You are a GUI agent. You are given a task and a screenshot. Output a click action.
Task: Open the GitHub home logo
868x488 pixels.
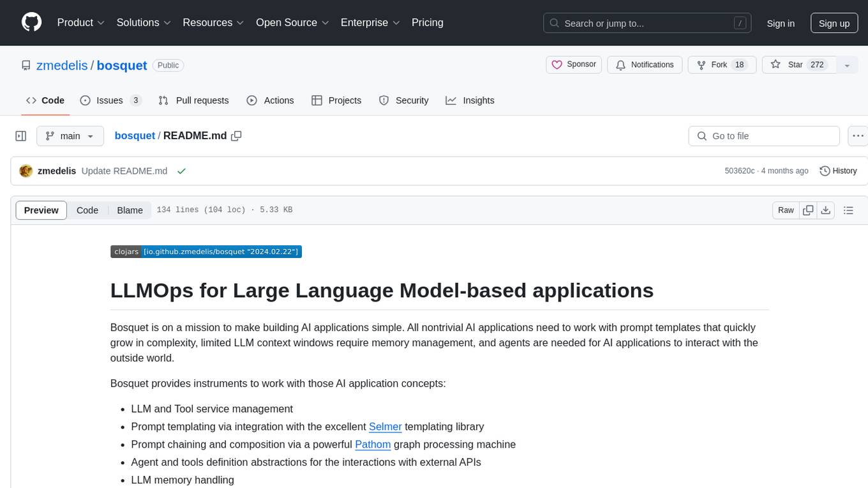pyautogui.click(x=31, y=22)
